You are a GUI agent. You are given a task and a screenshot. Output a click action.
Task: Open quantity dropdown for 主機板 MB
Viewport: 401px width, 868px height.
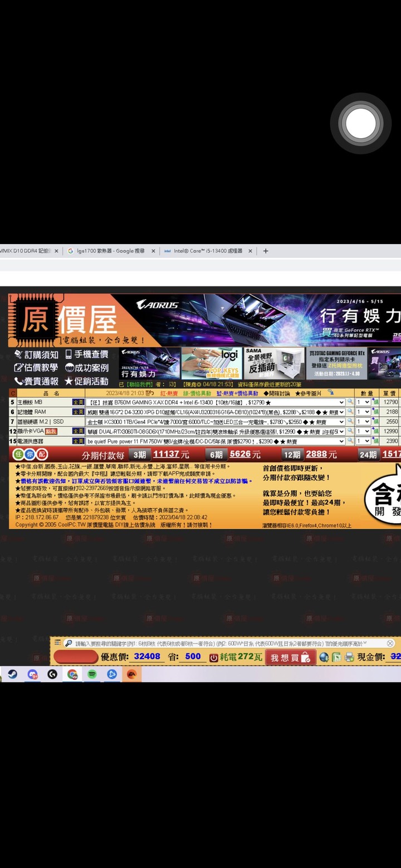(x=363, y=402)
